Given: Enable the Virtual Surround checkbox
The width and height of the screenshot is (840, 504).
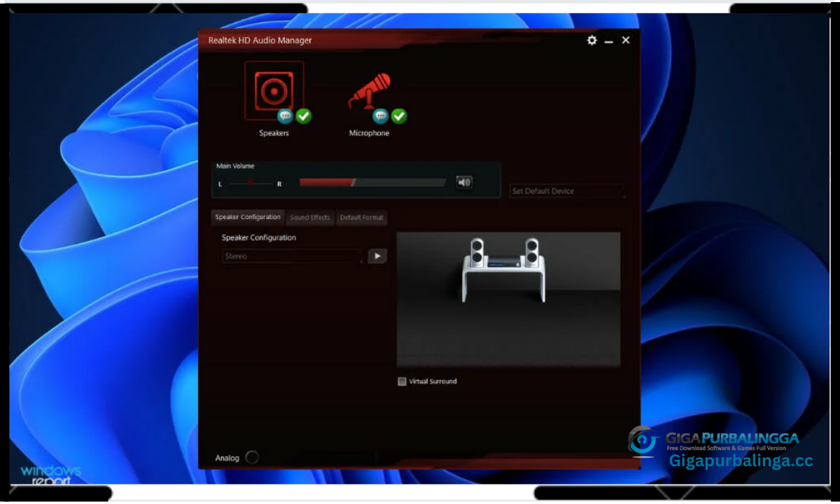Looking at the screenshot, I should click(x=402, y=381).
